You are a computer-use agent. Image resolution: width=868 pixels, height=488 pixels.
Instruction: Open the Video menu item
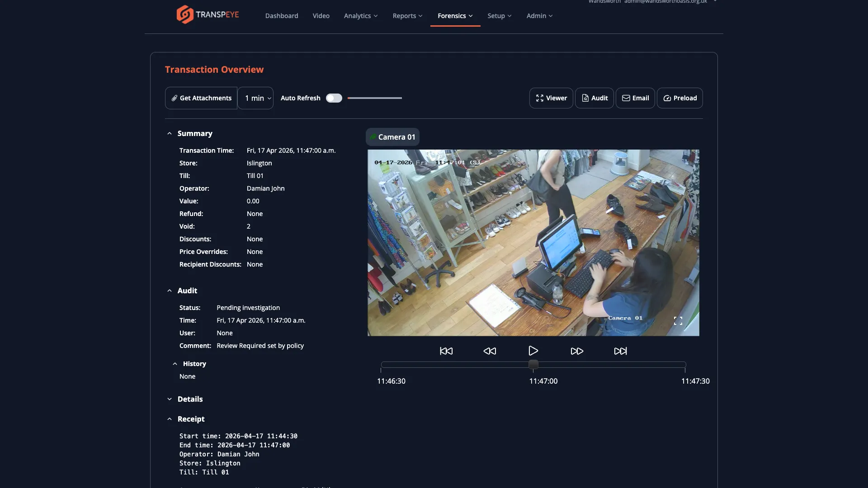pyautogui.click(x=321, y=15)
